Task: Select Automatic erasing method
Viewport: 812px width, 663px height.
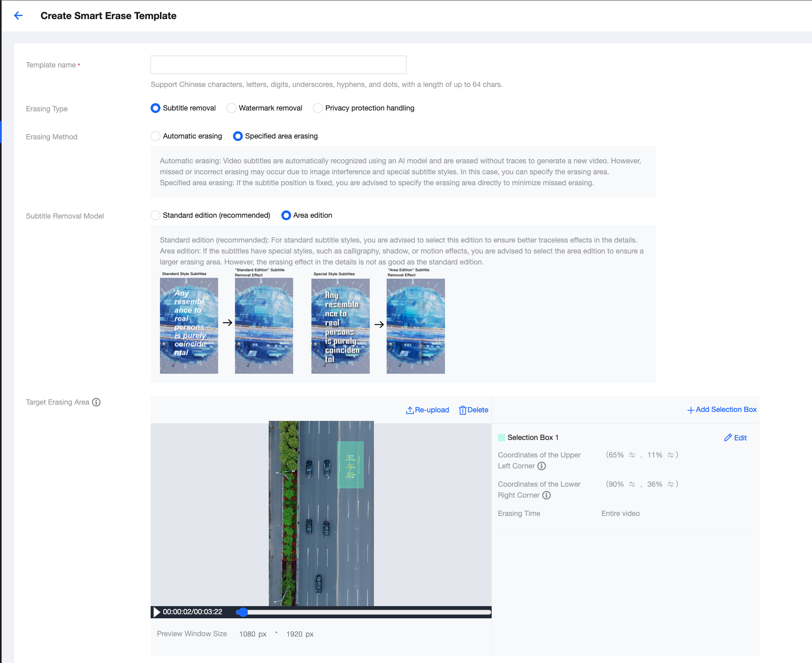Action: (x=155, y=136)
